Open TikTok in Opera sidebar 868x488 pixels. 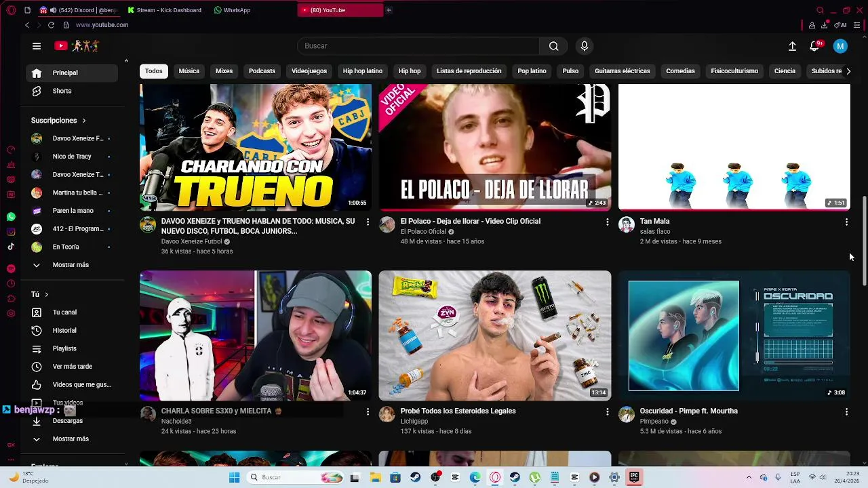click(x=11, y=247)
